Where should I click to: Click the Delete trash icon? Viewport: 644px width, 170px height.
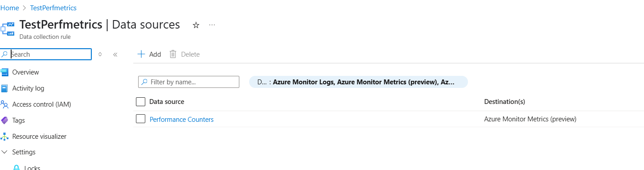point(173,54)
